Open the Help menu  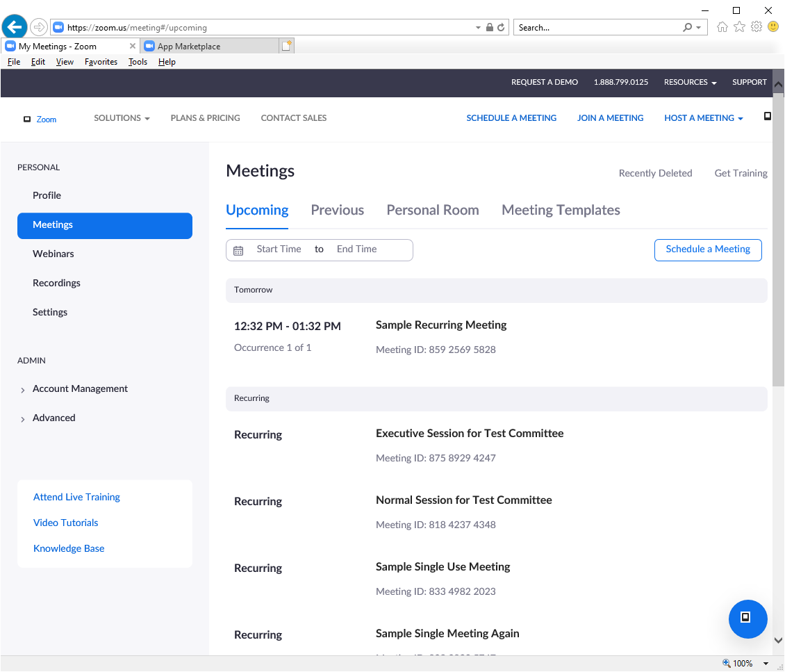click(167, 62)
